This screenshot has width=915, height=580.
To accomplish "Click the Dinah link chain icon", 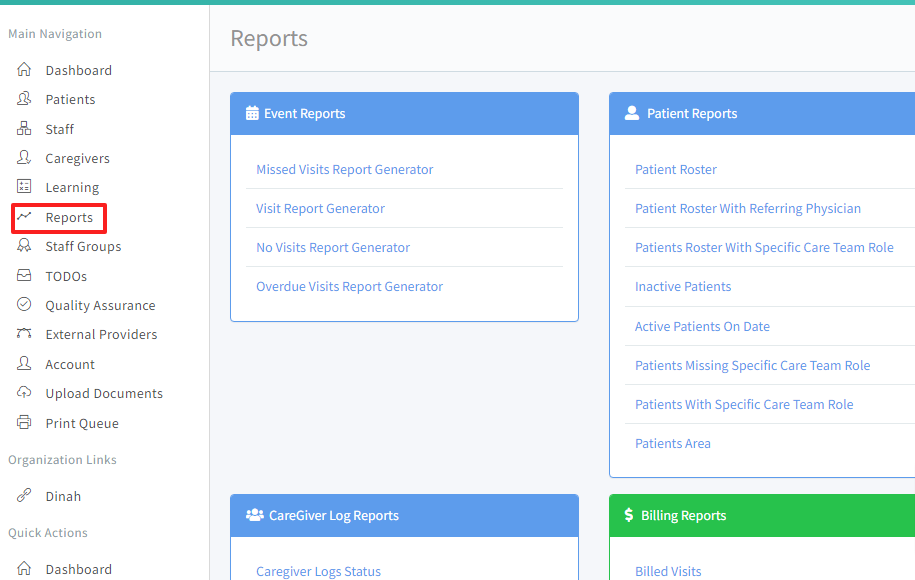I will coord(24,496).
